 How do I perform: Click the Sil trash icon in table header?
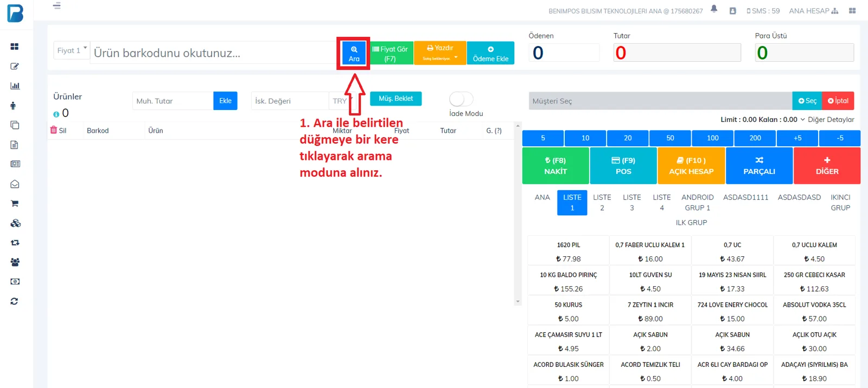click(54, 130)
